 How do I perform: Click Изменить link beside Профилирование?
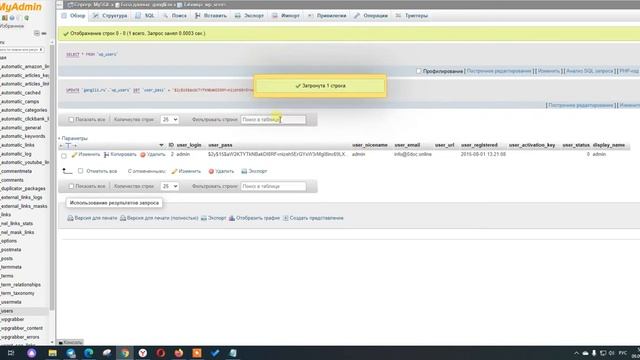549,71
